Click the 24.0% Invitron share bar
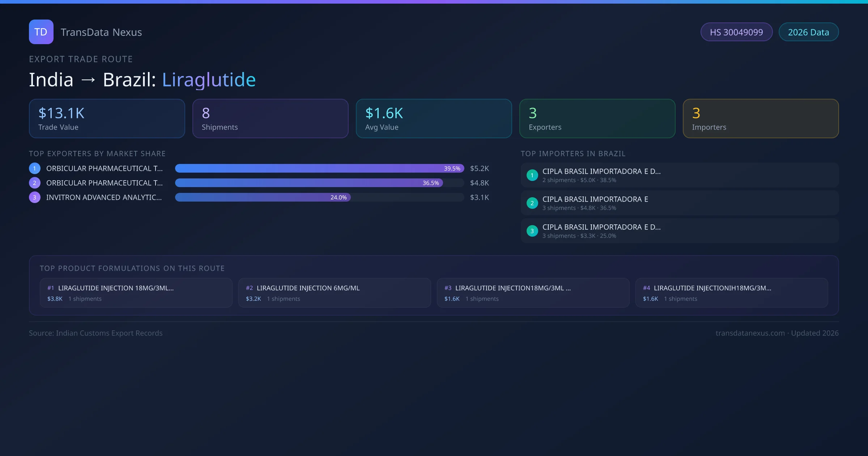Viewport: 868px width, 456px height. (x=263, y=197)
